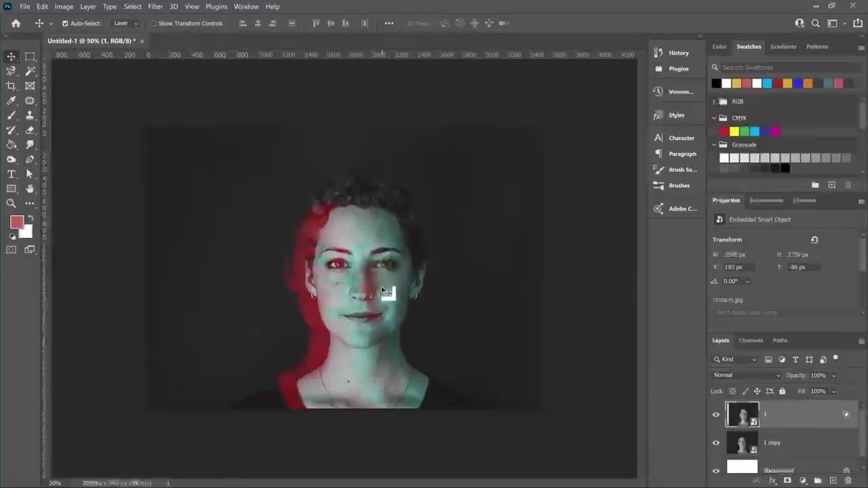868x488 pixels.
Task: Enable Show Transform Controls checkbox
Action: coord(153,23)
